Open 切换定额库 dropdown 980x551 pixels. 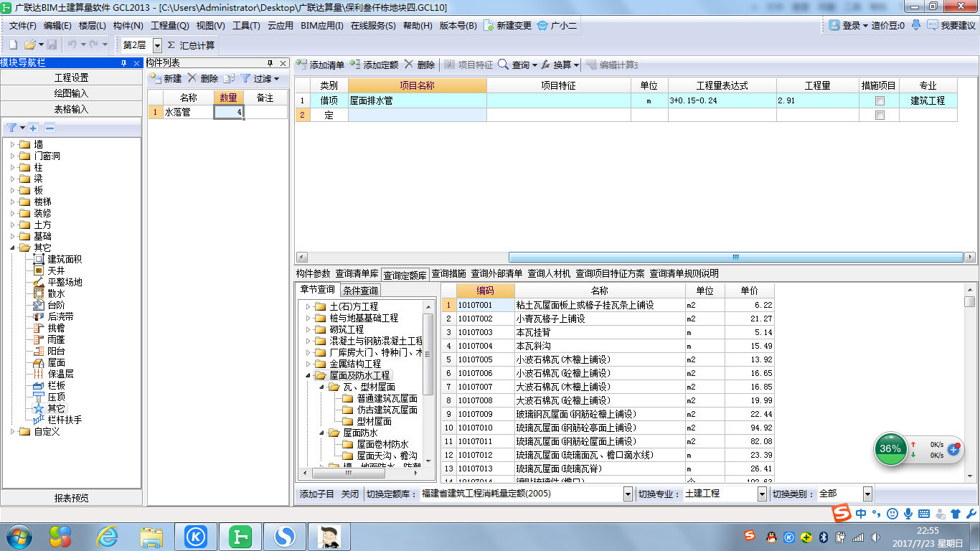click(628, 494)
